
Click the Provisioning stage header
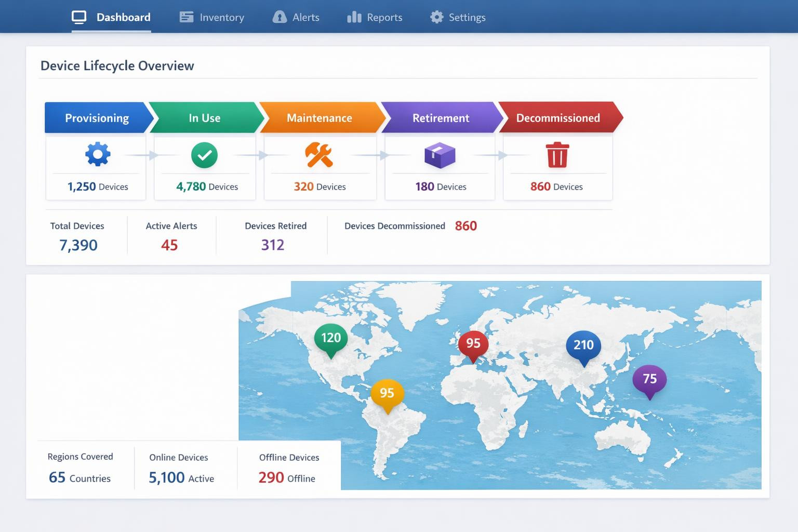[x=97, y=118]
